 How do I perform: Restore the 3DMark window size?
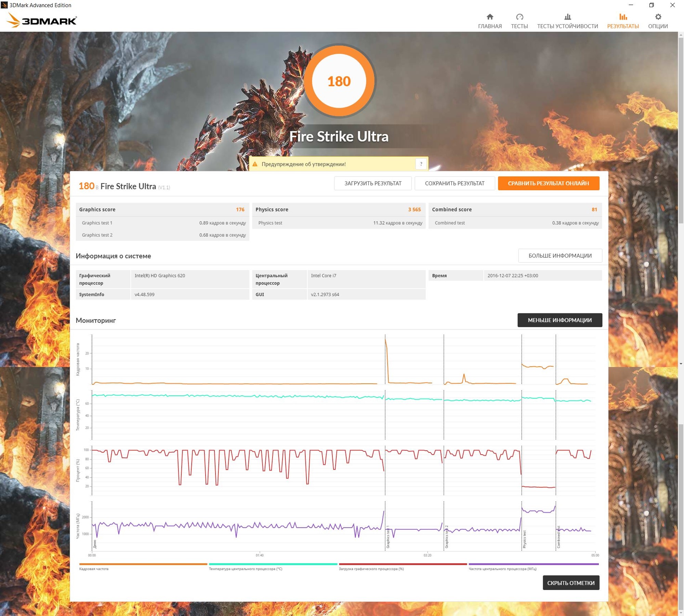(x=652, y=5)
